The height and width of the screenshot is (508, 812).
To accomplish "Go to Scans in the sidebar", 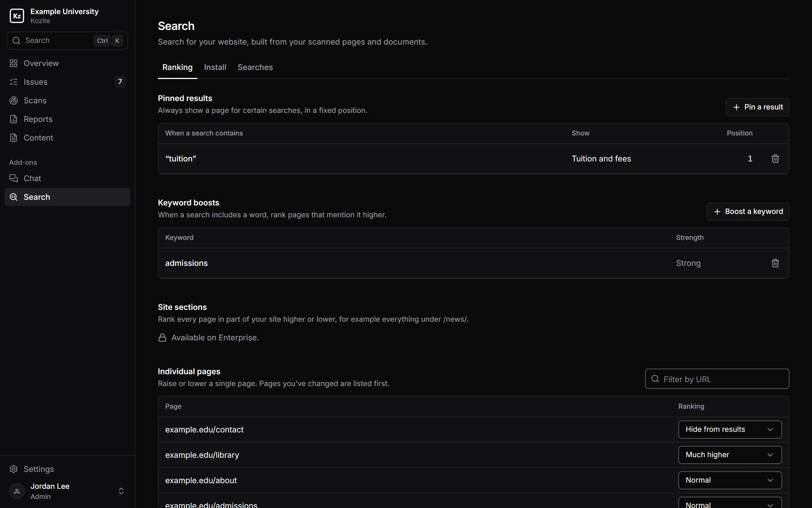I will (x=67, y=100).
